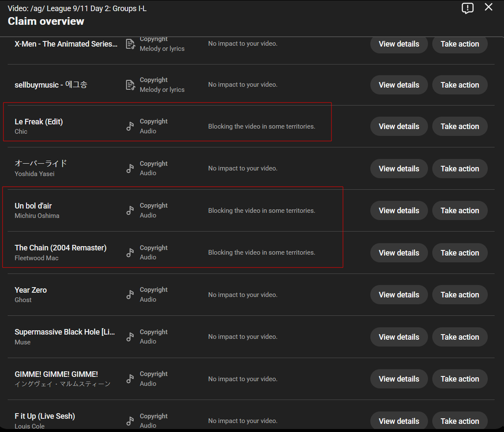The width and height of the screenshot is (504, 432).
Task: Close the Claim overview dialog
Action: (488, 7)
